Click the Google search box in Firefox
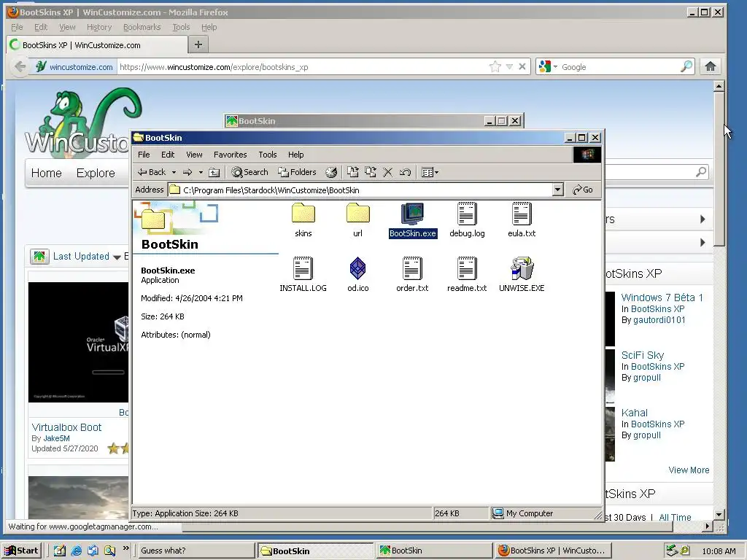This screenshot has height=560, width=747. click(x=619, y=66)
